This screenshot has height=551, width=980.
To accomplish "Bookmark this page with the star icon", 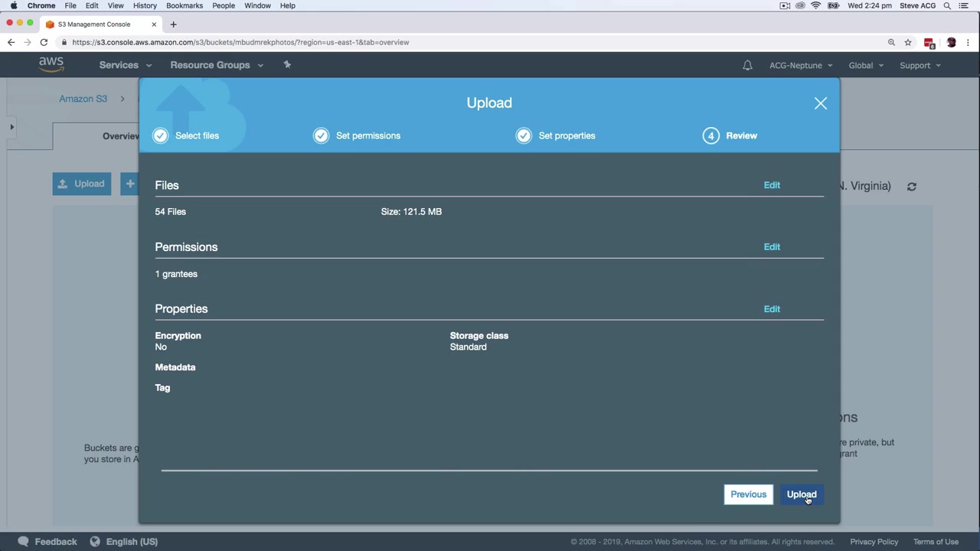I will pyautogui.click(x=908, y=42).
